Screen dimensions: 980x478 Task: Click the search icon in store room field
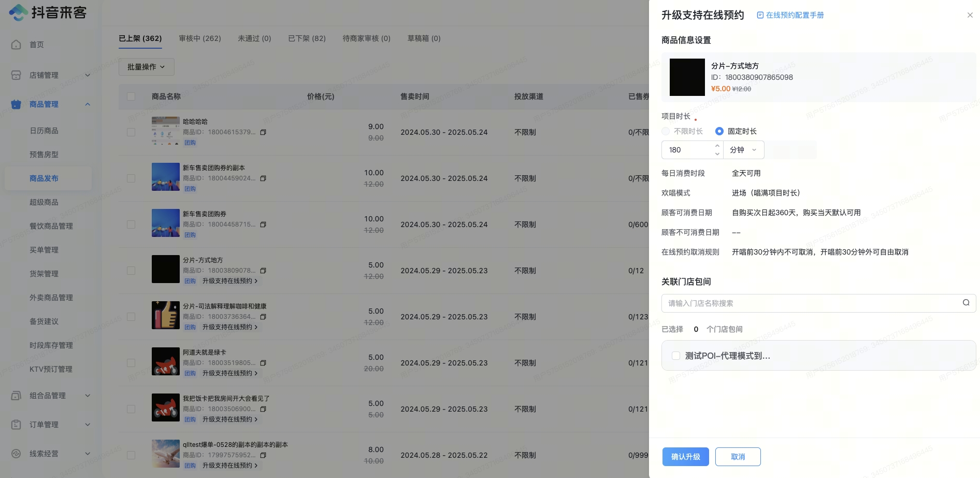coord(966,303)
